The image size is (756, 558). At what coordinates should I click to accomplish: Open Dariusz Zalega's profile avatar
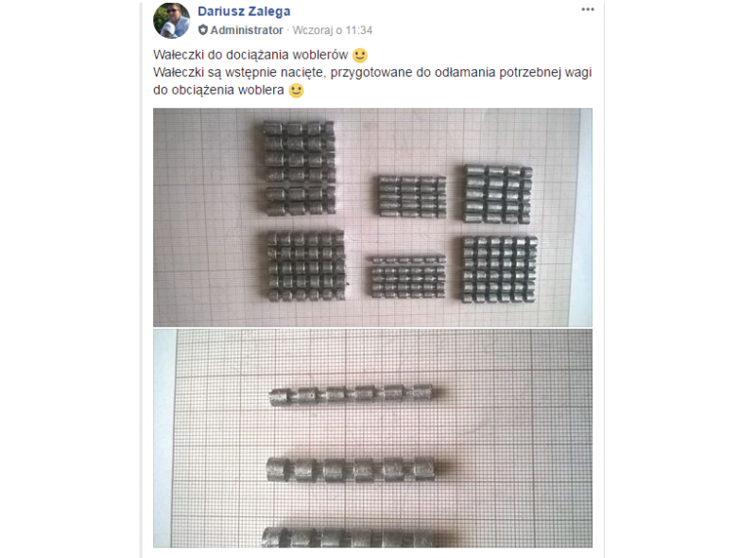(x=171, y=20)
